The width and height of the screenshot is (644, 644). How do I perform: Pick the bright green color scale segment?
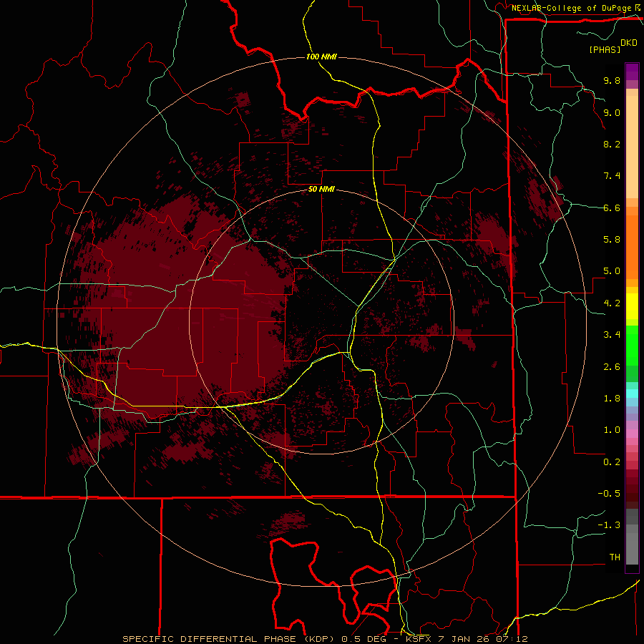tap(632, 344)
